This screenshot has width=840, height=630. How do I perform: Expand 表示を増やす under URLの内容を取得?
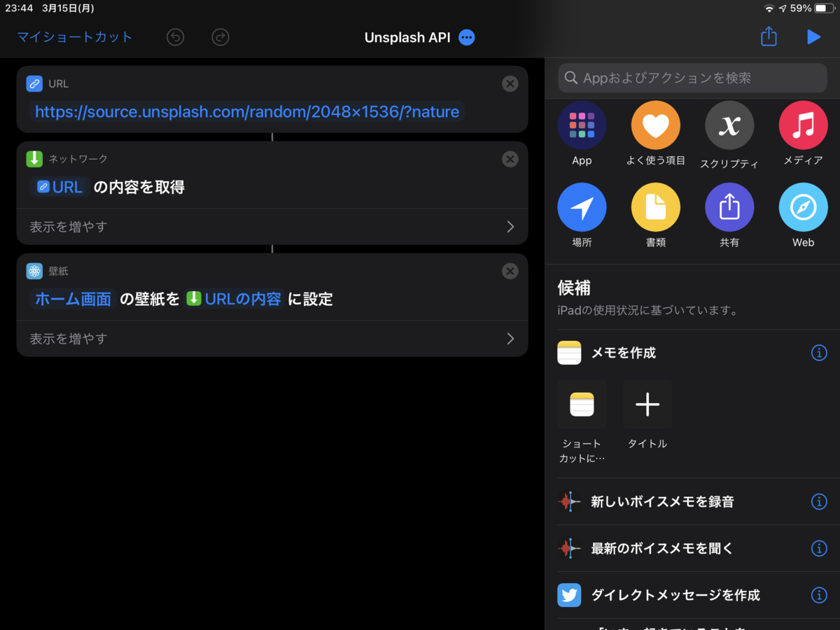click(x=272, y=227)
